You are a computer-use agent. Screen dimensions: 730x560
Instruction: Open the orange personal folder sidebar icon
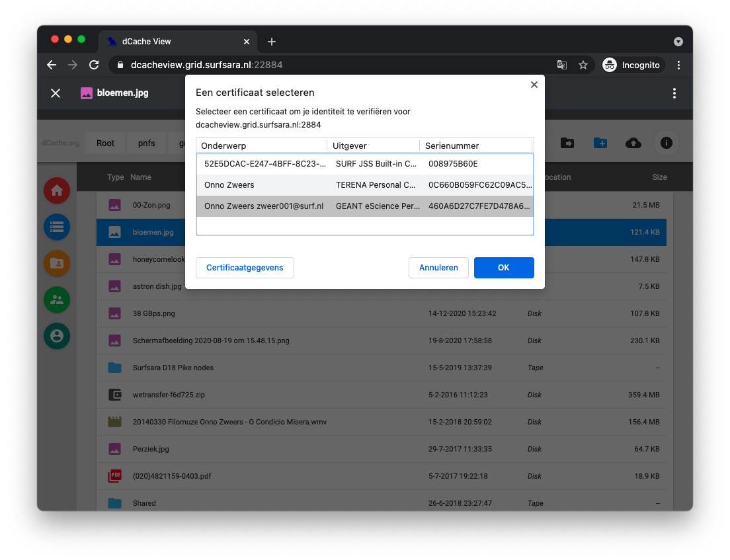coord(57,263)
